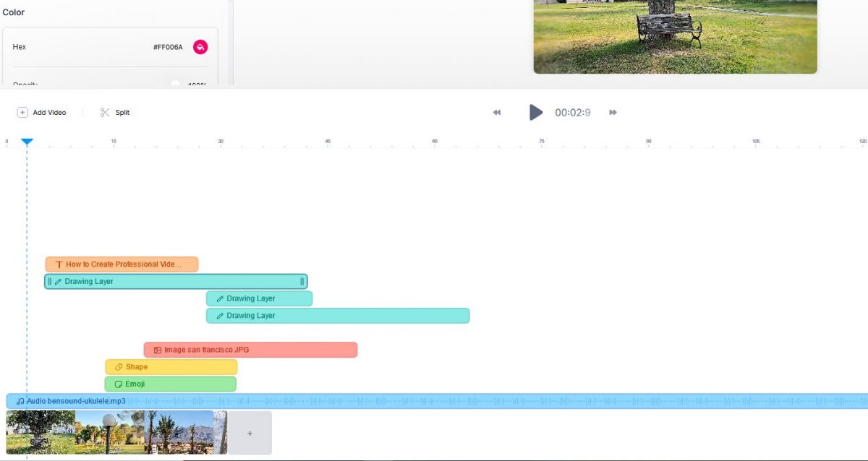Click the emoji icon on the Emoji clip
The width and height of the screenshot is (868, 461).
click(x=119, y=384)
